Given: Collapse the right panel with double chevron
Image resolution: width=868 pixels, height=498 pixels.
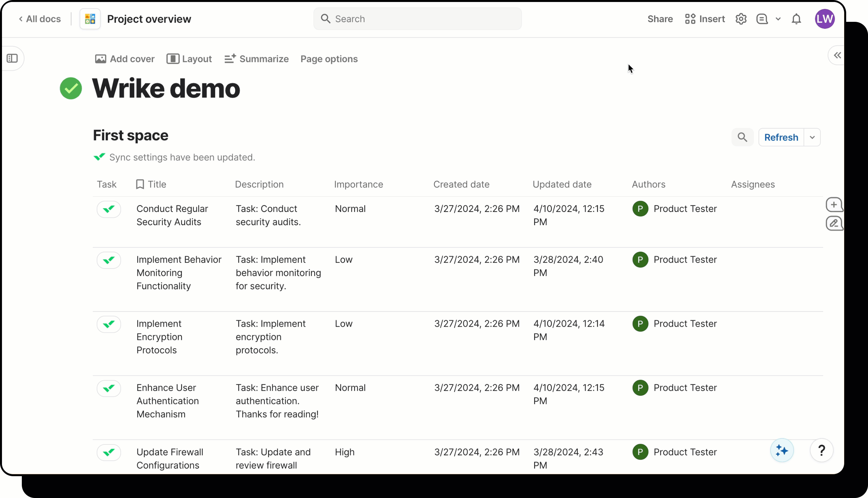Looking at the screenshot, I should point(837,56).
